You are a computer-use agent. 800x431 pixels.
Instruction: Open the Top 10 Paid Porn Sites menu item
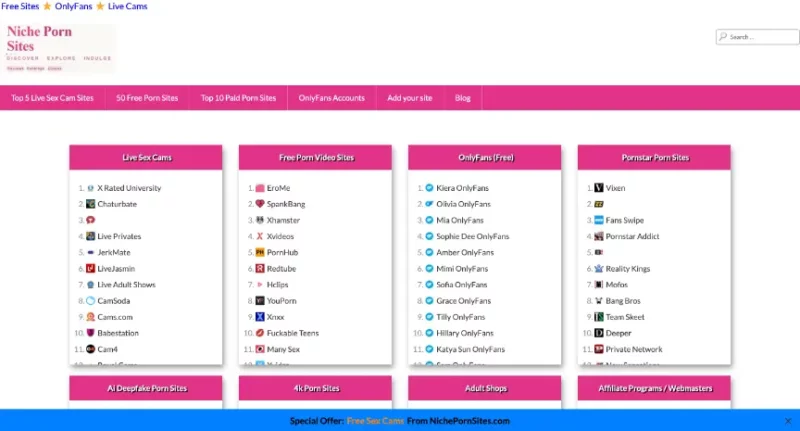point(238,98)
